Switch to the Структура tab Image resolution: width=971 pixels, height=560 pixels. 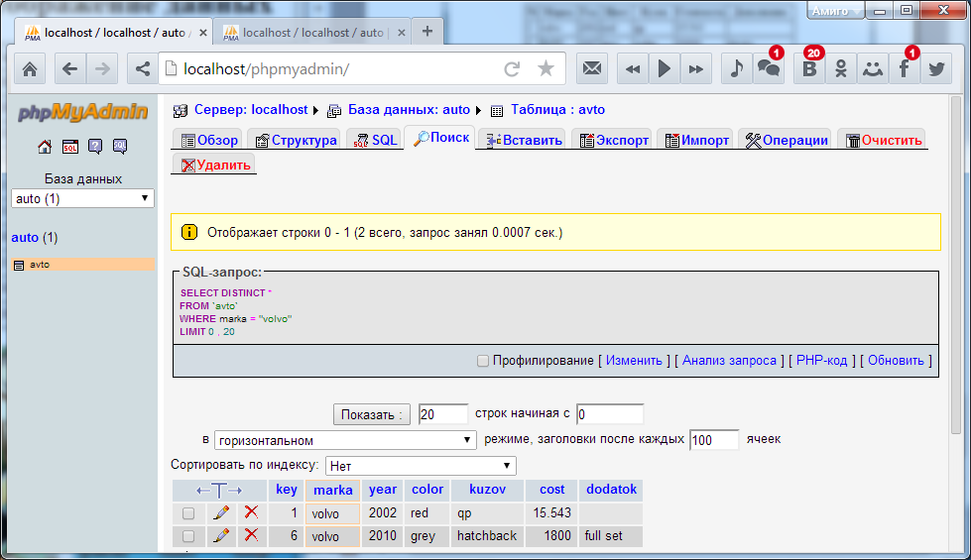pyautogui.click(x=296, y=140)
